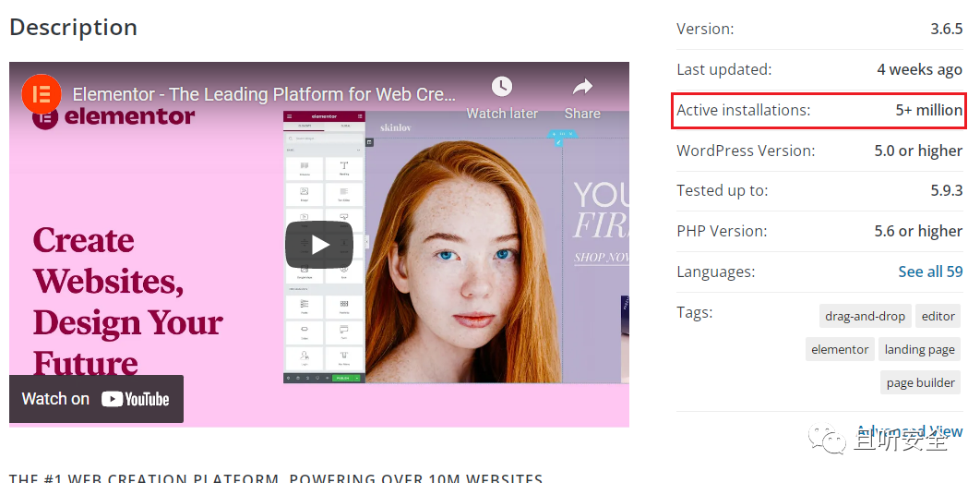Image resolution: width=980 pixels, height=483 pixels.
Task: Select the page builder tag
Action: (x=921, y=382)
